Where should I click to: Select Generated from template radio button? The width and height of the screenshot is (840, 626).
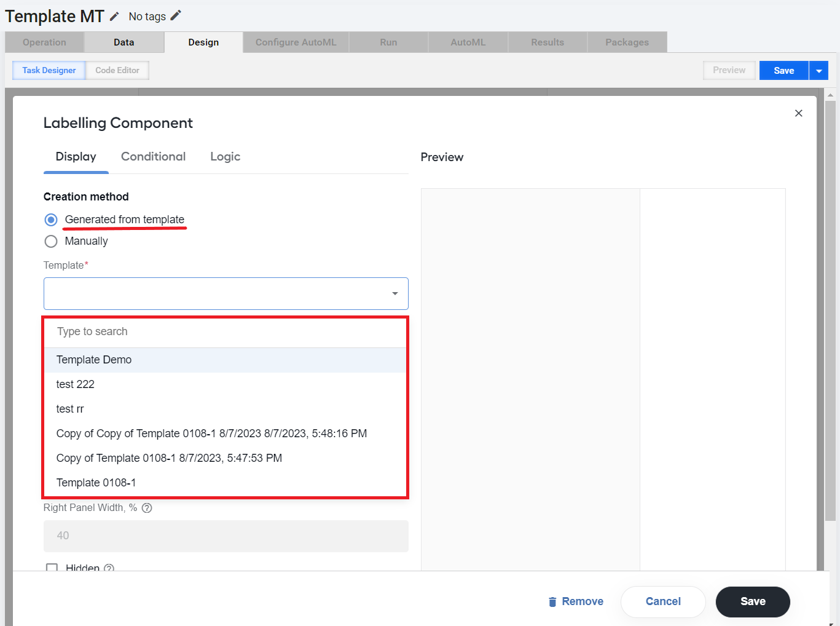point(51,220)
